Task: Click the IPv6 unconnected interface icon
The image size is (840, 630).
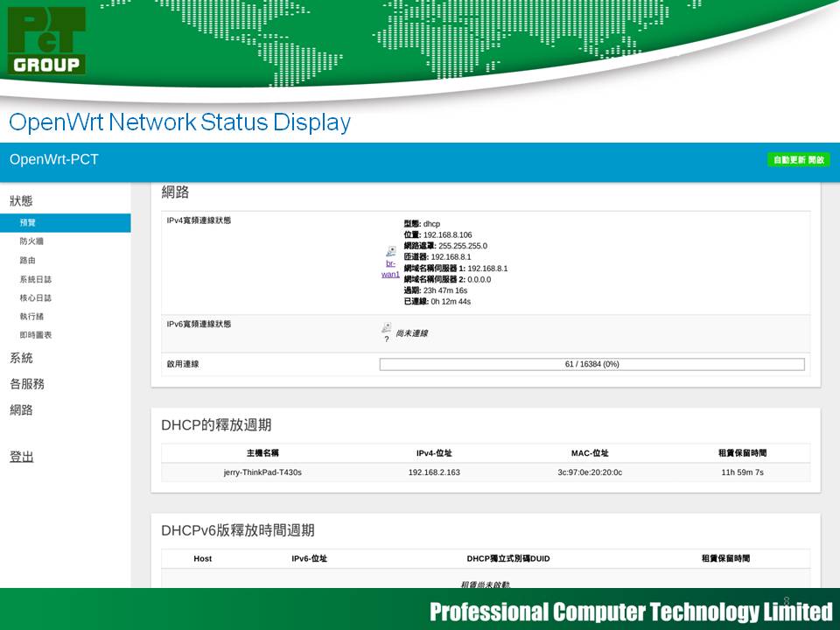Action: tap(386, 327)
